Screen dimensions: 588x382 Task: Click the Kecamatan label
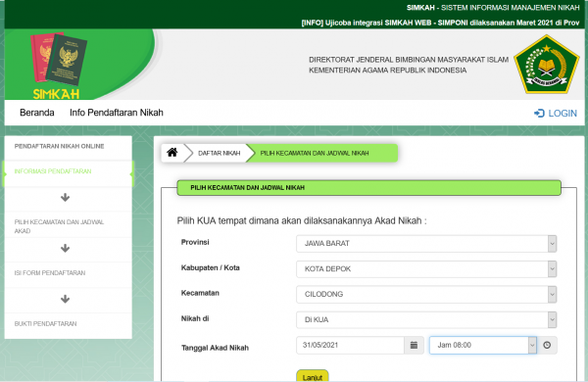[x=200, y=293]
